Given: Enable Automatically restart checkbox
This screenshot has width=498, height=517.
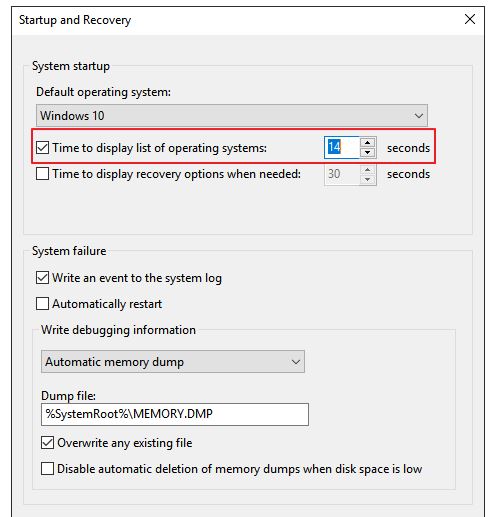Looking at the screenshot, I should coord(42,304).
